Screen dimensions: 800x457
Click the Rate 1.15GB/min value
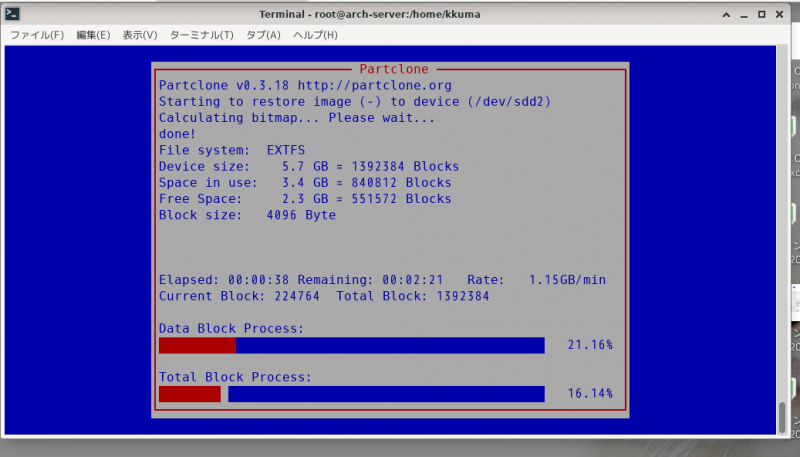click(x=566, y=280)
